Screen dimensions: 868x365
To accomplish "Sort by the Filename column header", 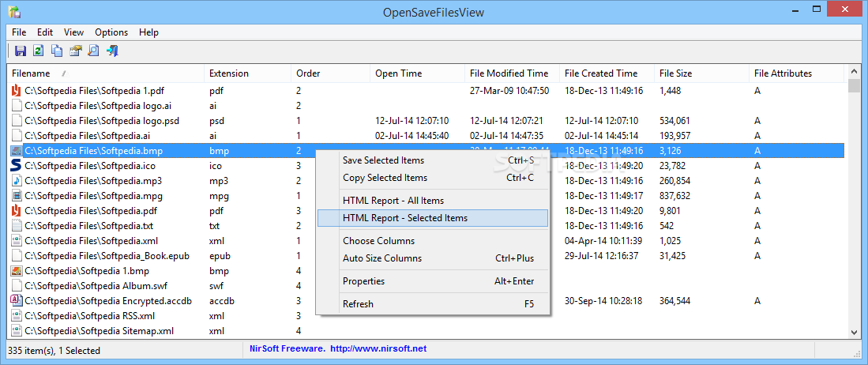I will [106, 73].
